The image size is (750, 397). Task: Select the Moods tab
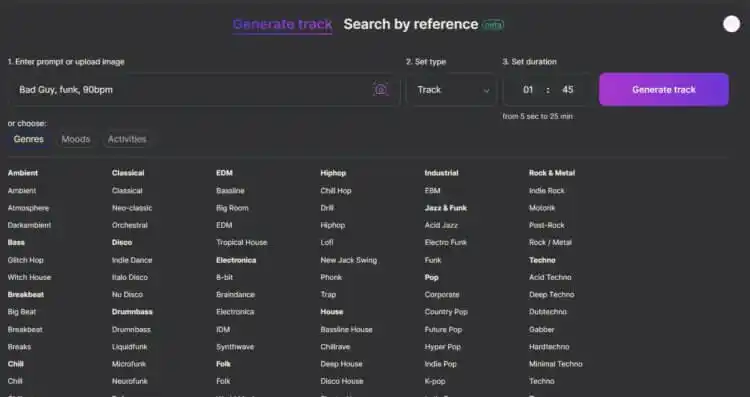coord(76,139)
